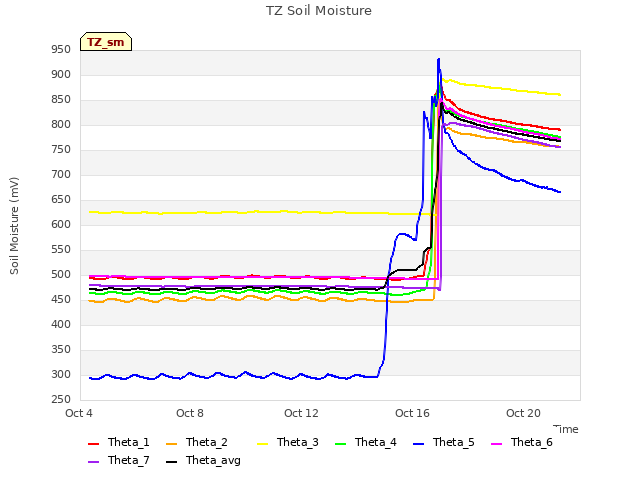Click the Theta_3 legend entry
The image size is (640, 480).
click(x=288, y=442)
